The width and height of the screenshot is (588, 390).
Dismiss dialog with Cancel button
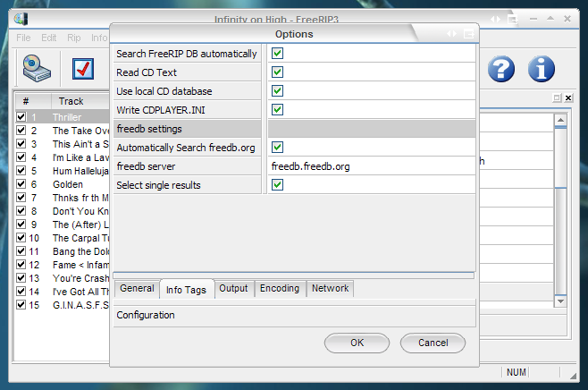(x=433, y=343)
